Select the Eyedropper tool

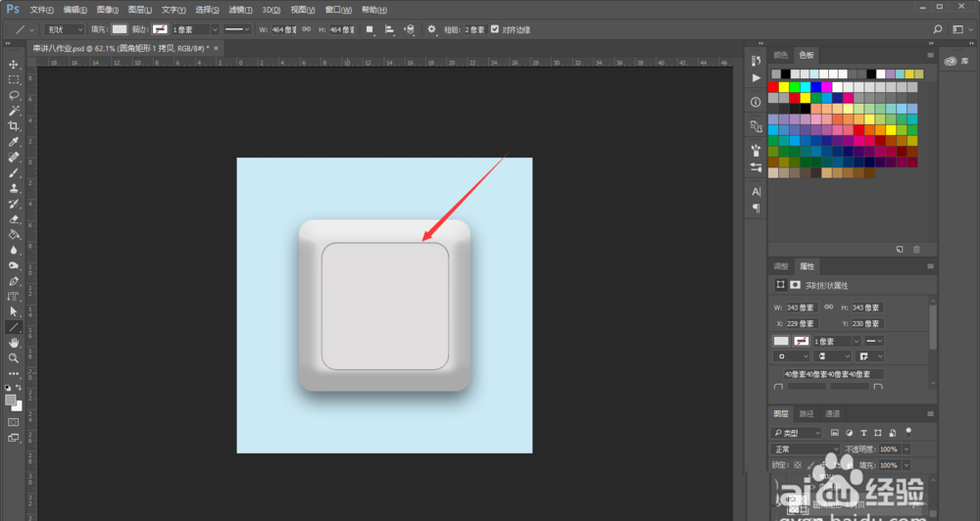(x=14, y=141)
